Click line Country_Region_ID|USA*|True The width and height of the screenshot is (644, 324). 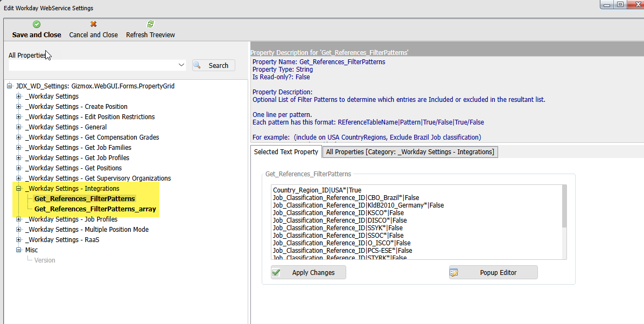tap(317, 190)
